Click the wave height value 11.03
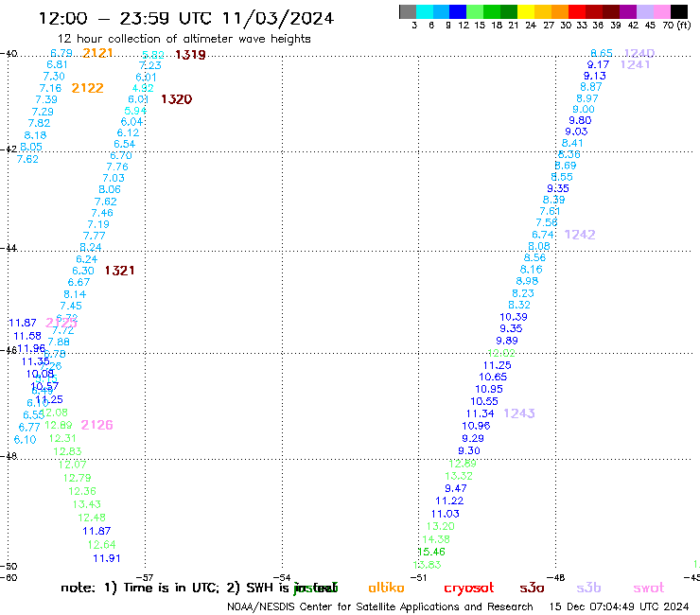This screenshot has height=615, width=700. [446, 514]
